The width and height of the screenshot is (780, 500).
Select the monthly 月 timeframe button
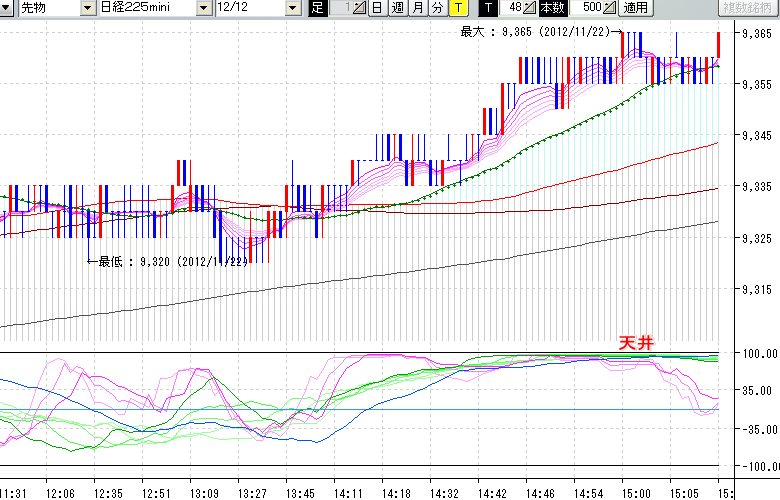(417, 8)
